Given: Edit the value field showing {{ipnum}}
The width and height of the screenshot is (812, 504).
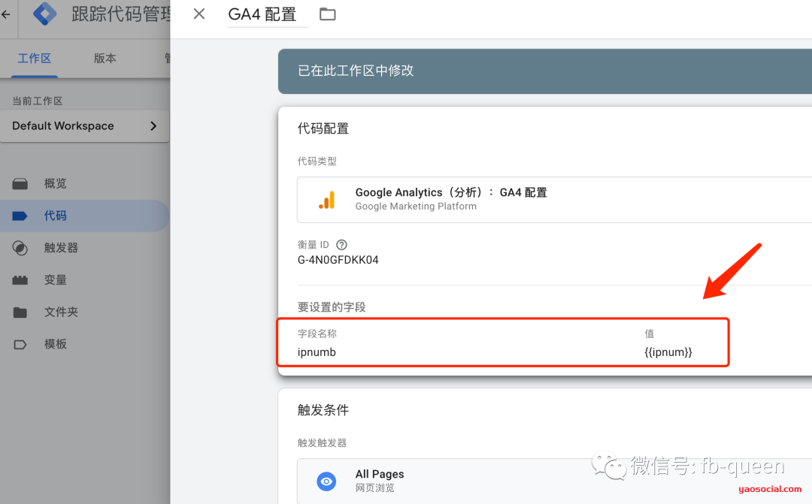Looking at the screenshot, I should (668, 352).
